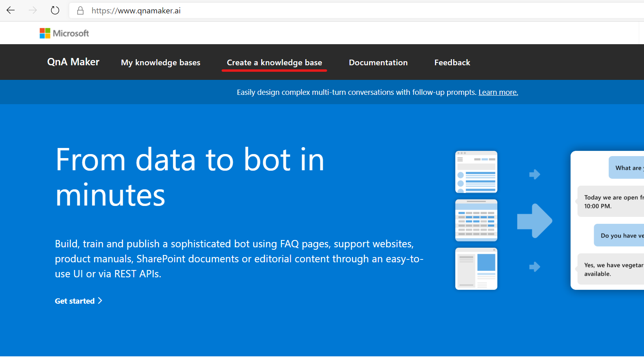
Task: Click the 'Easily design complex multi-turn conversations' banner text
Action: (356, 92)
